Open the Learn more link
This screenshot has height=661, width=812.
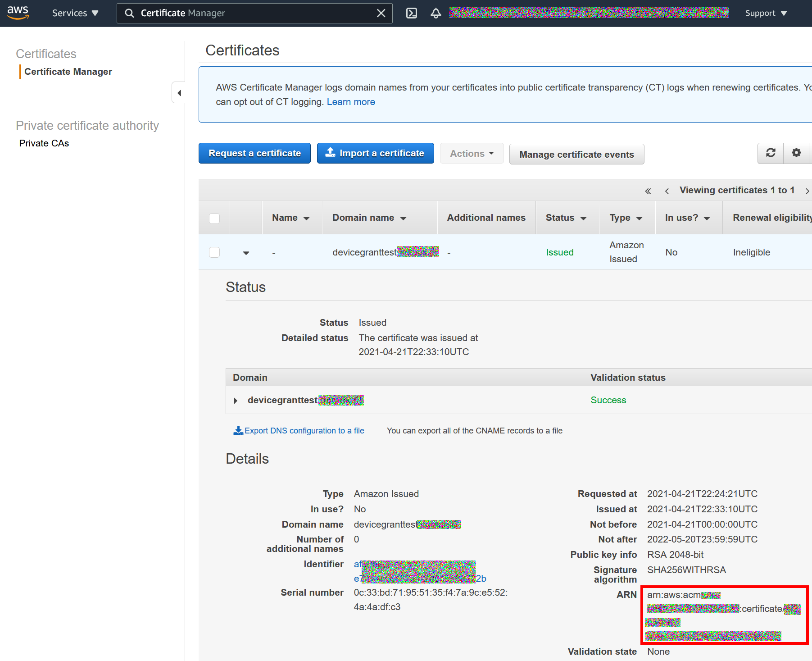point(351,102)
